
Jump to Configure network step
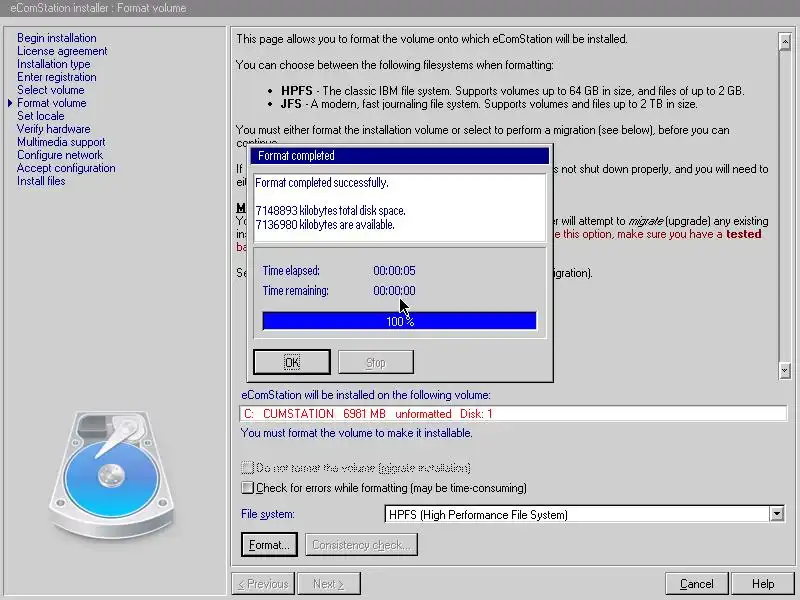coord(60,155)
